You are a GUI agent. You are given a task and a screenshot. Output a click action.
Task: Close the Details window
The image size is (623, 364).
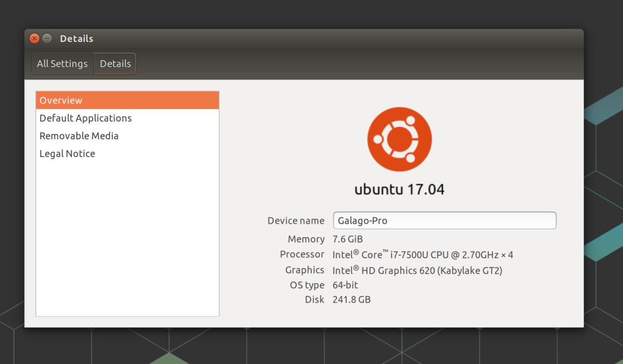click(x=35, y=38)
